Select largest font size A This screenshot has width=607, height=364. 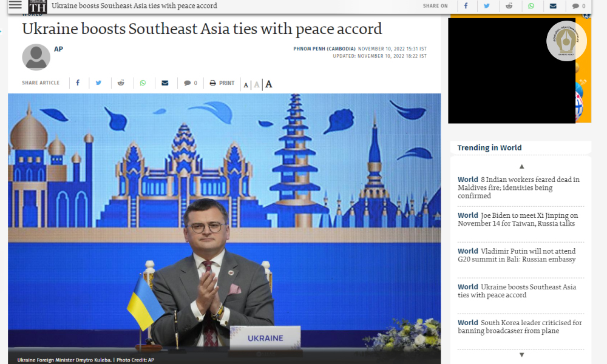tap(269, 84)
